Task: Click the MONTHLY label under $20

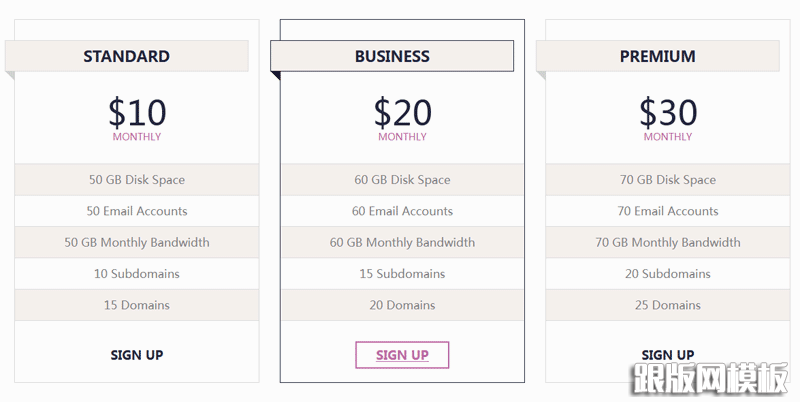Action: click(x=402, y=137)
